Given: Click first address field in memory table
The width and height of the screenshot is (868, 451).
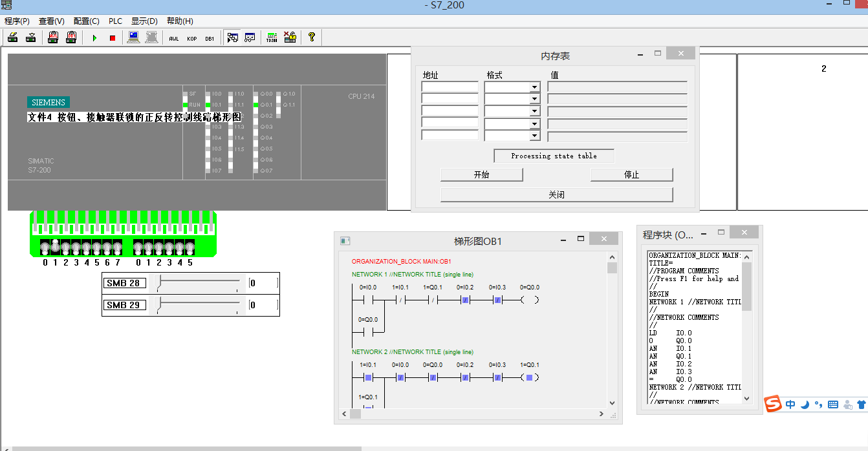Looking at the screenshot, I should pos(450,87).
